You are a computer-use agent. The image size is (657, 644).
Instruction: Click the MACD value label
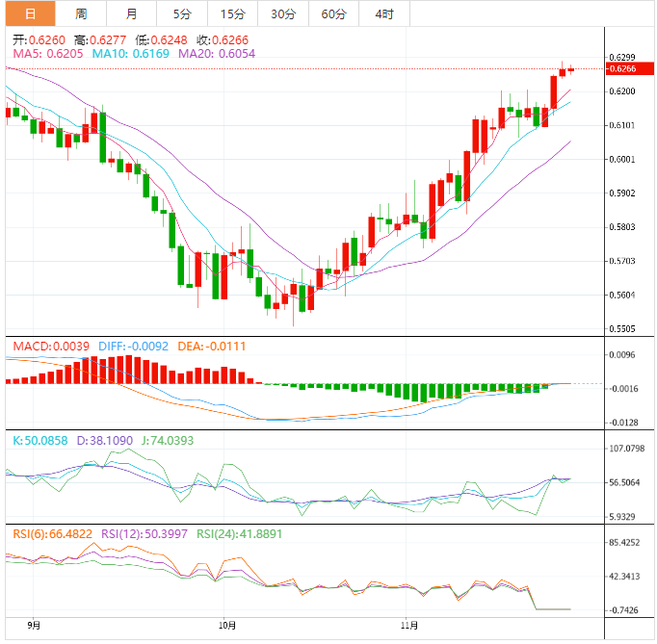coord(48,345)
